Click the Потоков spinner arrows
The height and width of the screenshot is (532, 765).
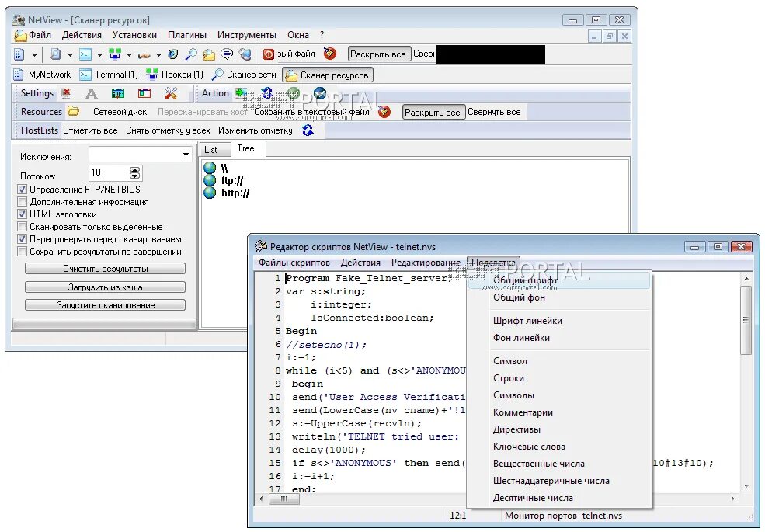tap(135, 172)
